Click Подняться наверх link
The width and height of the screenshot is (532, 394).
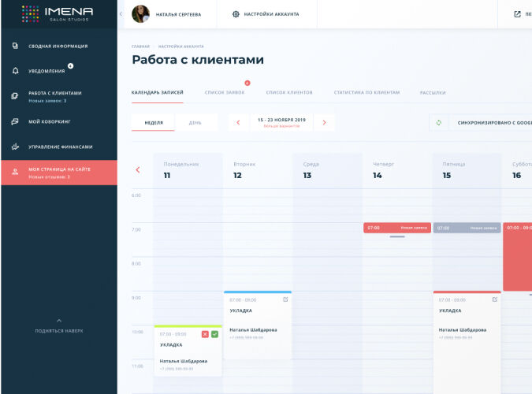click(59, 331)
